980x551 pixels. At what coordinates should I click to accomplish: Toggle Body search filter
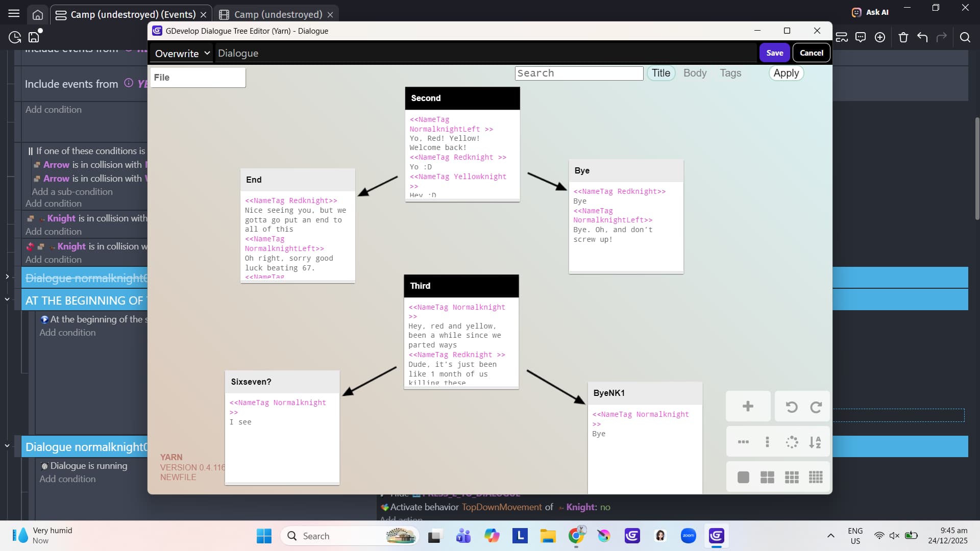coord(695,73)
